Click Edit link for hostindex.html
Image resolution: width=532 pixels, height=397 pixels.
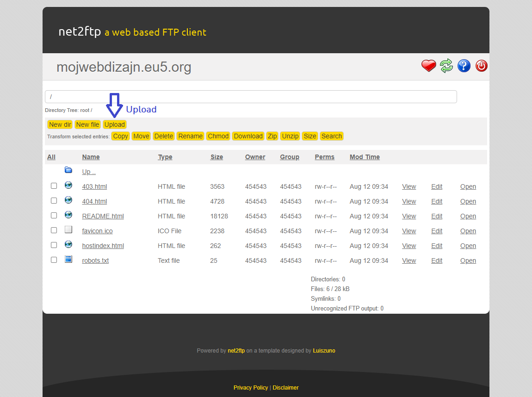(x=437, y=246)
